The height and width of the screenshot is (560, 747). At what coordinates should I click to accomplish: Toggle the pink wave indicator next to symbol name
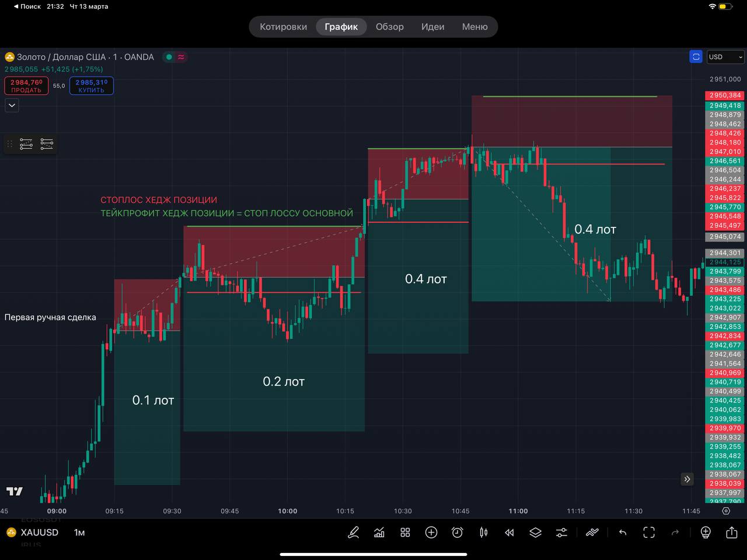click(181, 57)
